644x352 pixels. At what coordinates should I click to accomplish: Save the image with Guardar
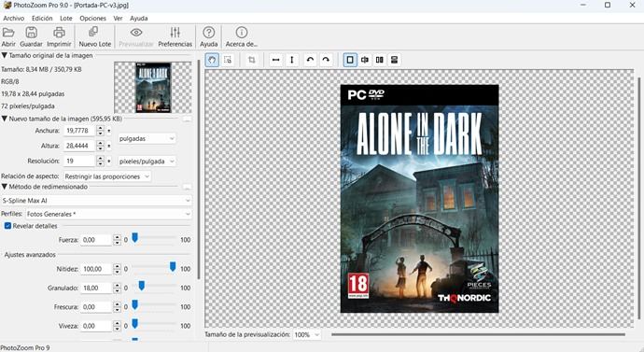click(x=31, y=36)
